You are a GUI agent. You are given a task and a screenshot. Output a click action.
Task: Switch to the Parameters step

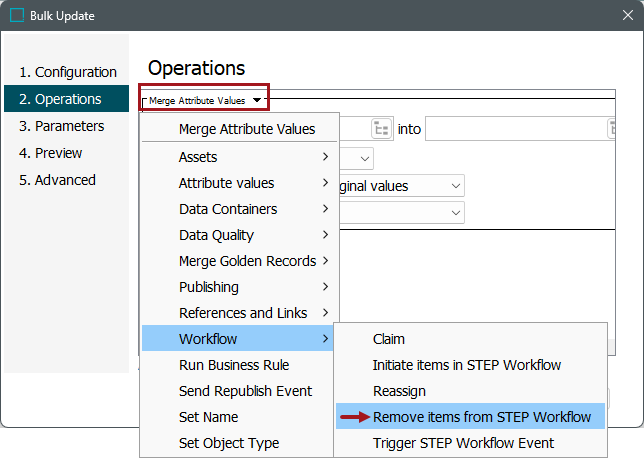(61, 126)
